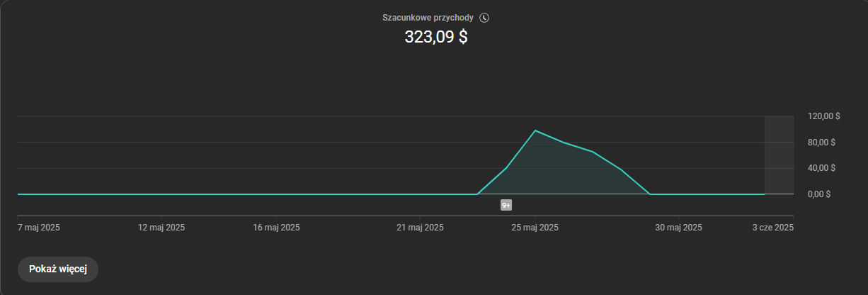Click the 16 maj 2025 date label
Image resolution: width=868 pixels, height=295 pixels.
[277, 228]
